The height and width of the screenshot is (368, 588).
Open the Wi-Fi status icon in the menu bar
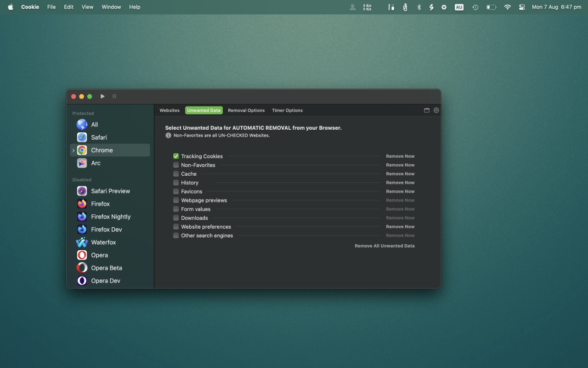click(507, 7)
